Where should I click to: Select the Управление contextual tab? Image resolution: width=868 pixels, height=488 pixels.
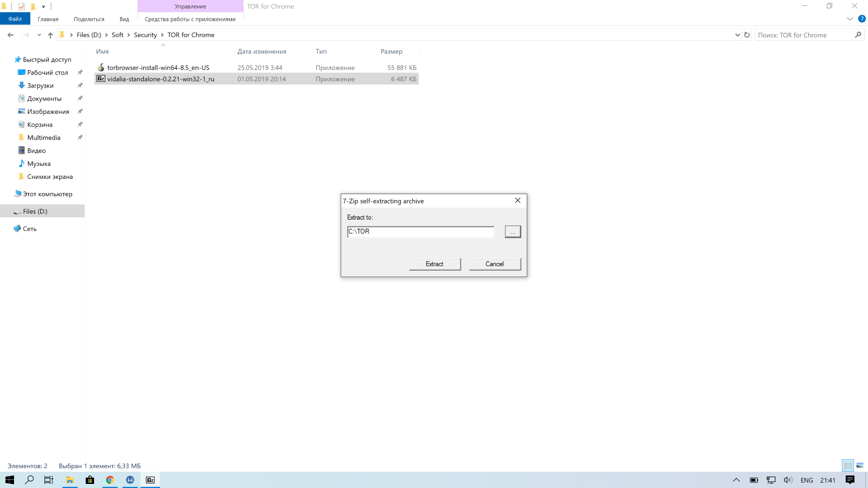(190, 6)
